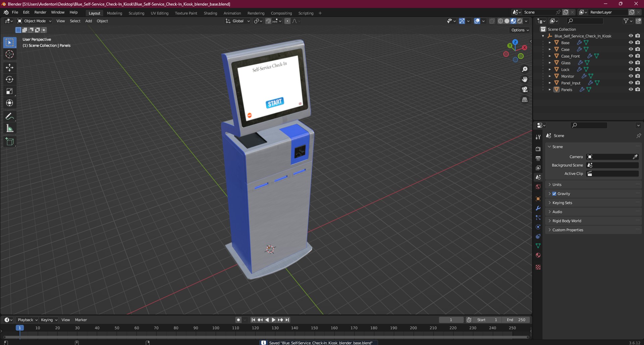Open the Material properties tab

pos(538,255)
